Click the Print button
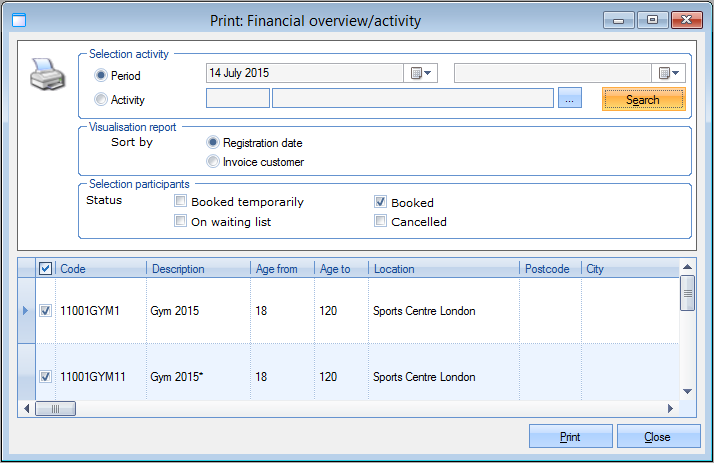 (x=570, y=437)
